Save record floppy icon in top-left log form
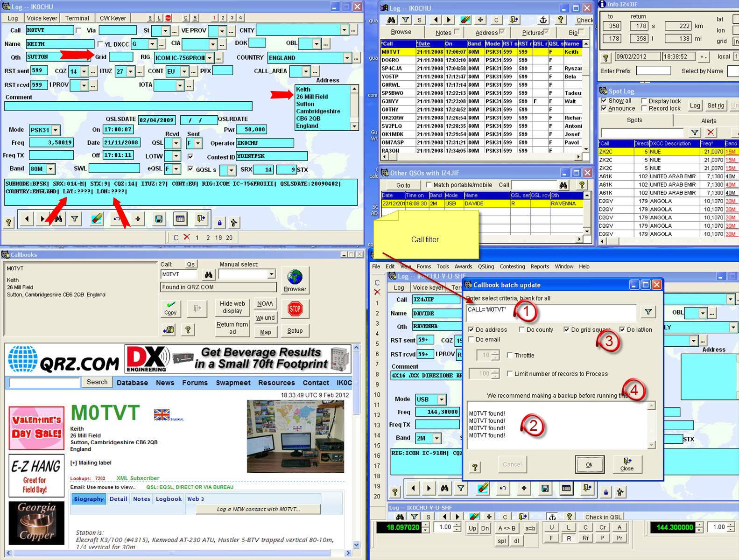This screenshot has height=560, width=739. pyautogui.click(x=159, y=219)
